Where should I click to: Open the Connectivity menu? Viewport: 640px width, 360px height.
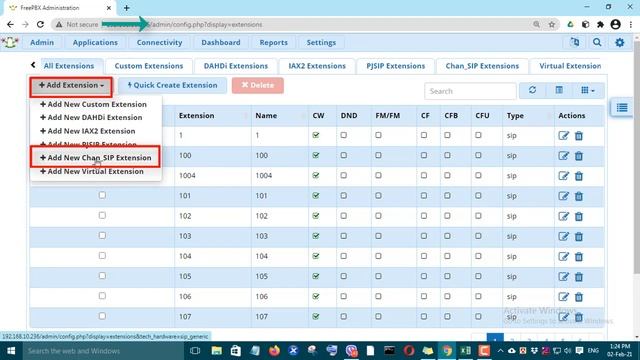[160, 42]
